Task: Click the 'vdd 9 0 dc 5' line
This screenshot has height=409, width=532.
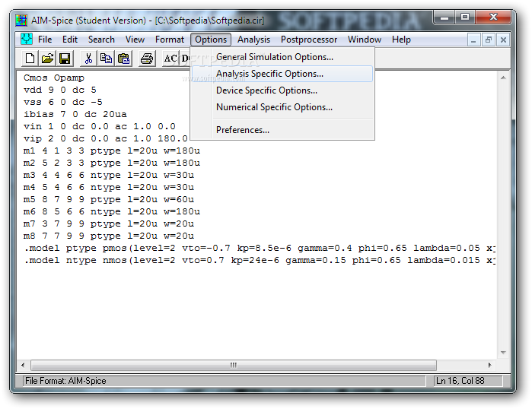Action: 59,90
